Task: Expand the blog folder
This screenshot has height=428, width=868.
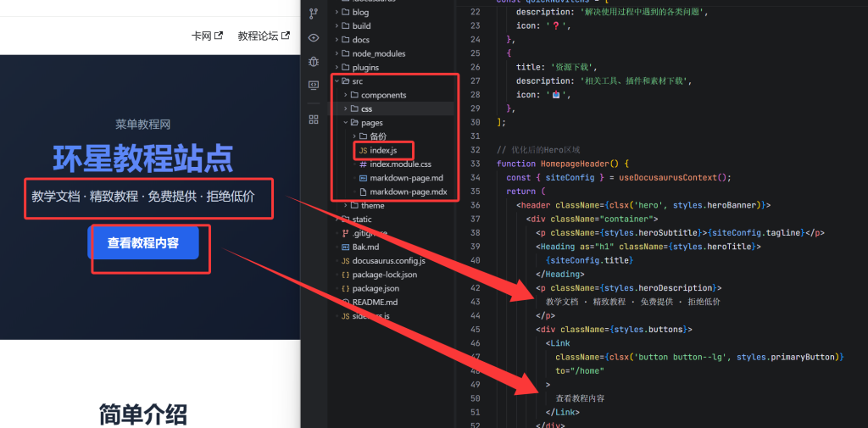Action: [360, 13]
